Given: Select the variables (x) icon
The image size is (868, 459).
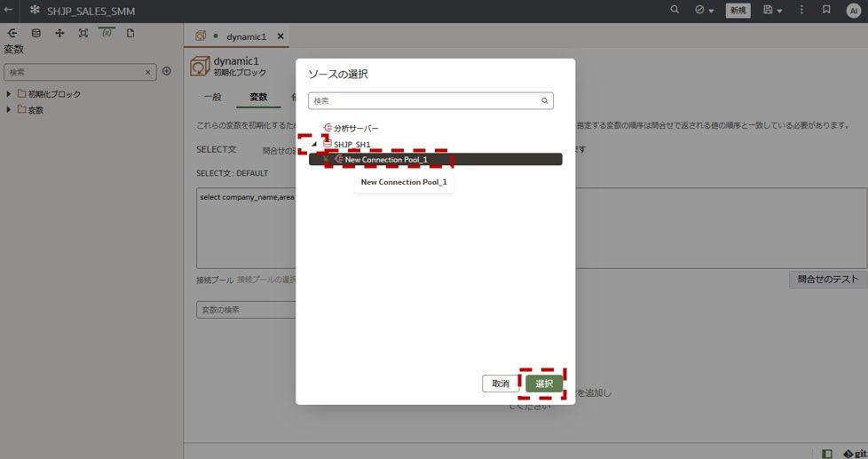Looking at the screenshot, I should 107,33.
